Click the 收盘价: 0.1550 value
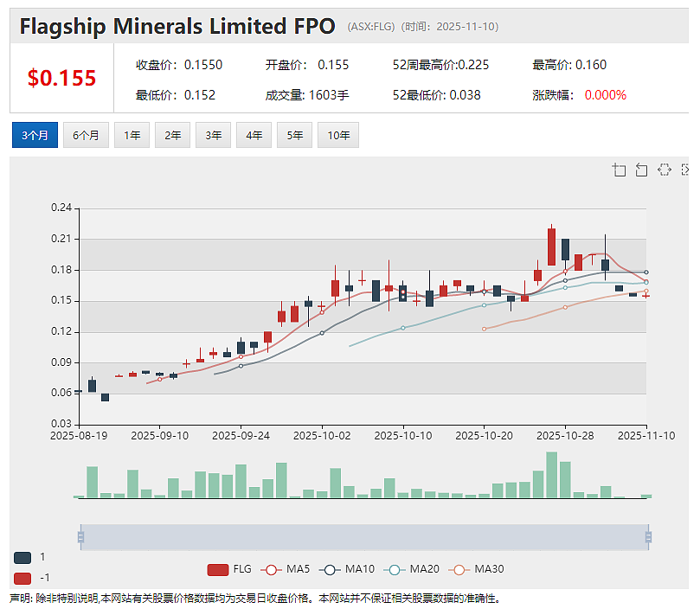The height and width of the screenshot is (615, 700). 179,65
